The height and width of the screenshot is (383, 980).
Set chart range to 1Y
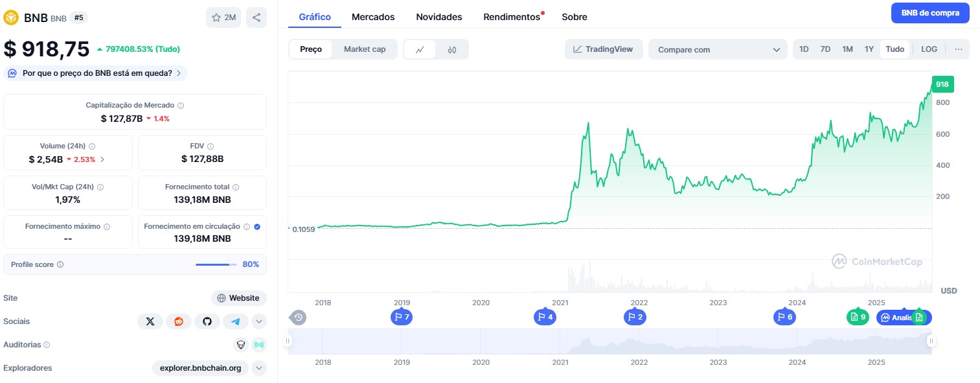point(869,49)
